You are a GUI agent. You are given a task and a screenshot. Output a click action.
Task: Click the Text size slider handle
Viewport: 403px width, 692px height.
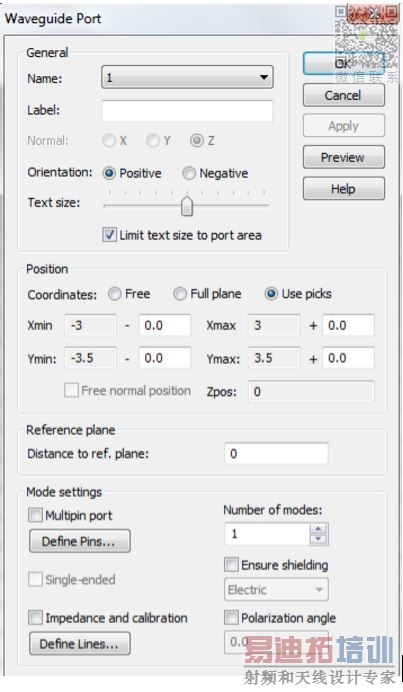coord(187,206)
